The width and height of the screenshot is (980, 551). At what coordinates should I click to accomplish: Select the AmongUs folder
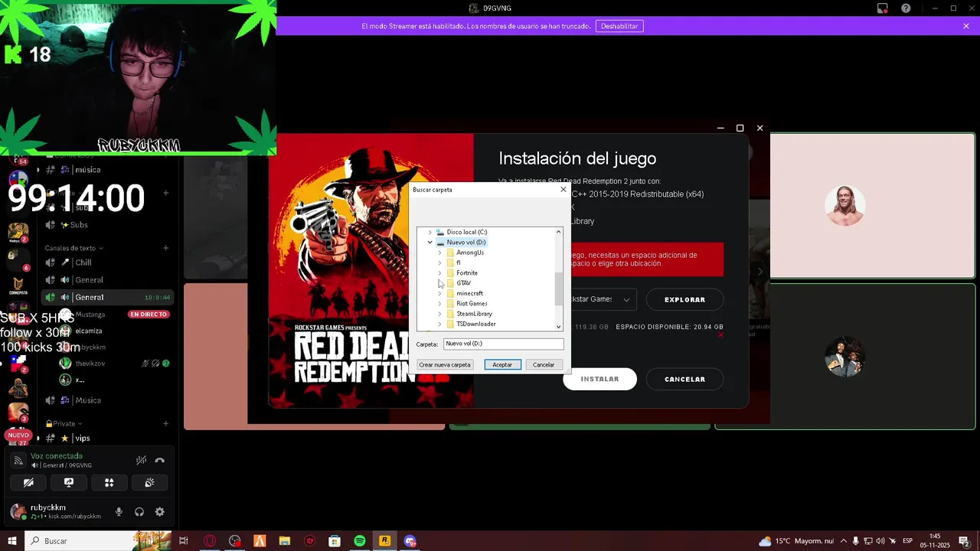click(465, 253)
